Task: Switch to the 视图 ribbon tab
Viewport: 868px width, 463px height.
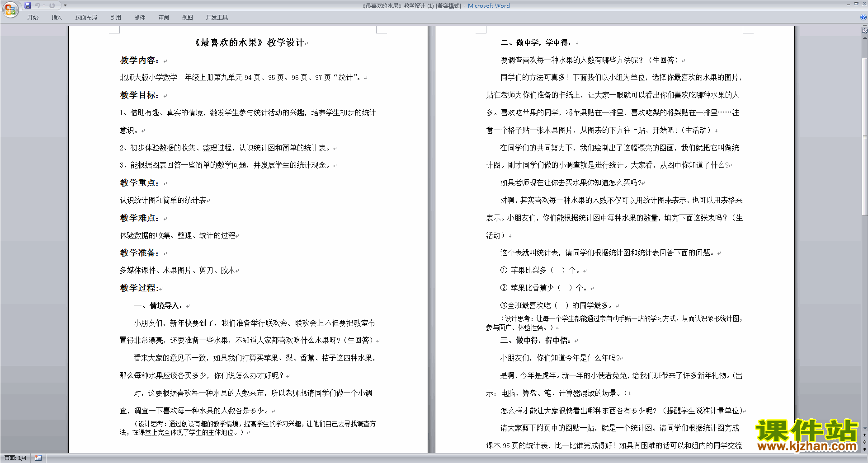Action: pyautogui.click(x=188, y=17)
